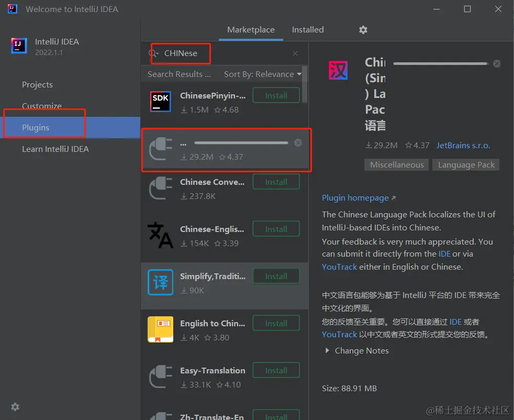The image size is (514, 420).
Task: Click the 2022.1.1 version label
Action: pyautogui.click(x=49, y=52)
